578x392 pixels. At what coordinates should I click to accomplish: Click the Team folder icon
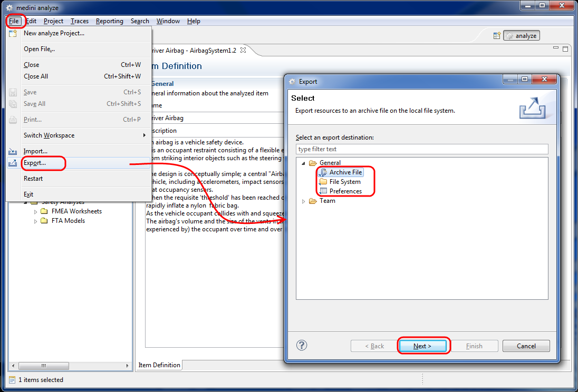[x=313, y=201]
